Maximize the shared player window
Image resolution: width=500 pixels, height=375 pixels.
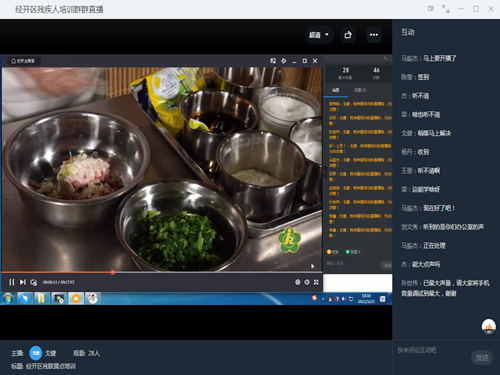tap(305, 61)
